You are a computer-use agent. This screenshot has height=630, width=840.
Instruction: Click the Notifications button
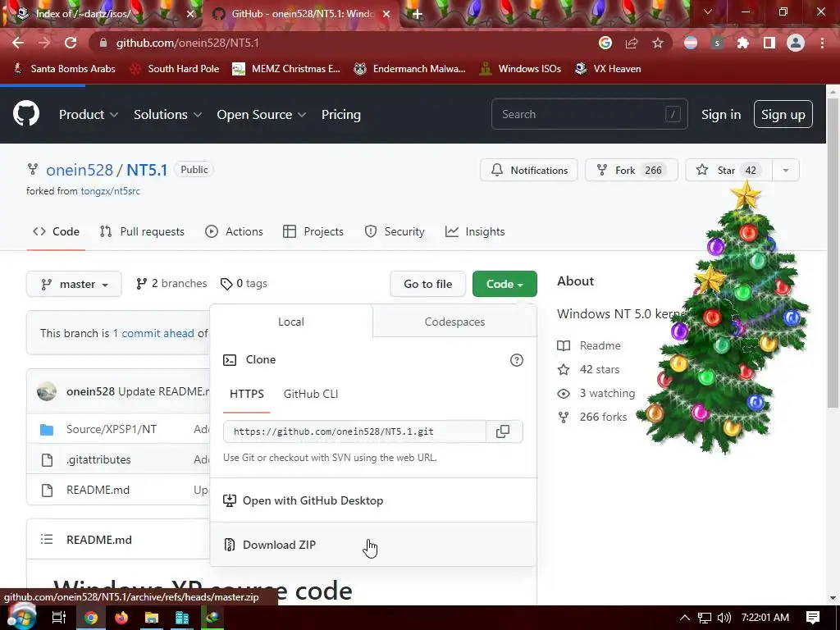click(529, 170)
